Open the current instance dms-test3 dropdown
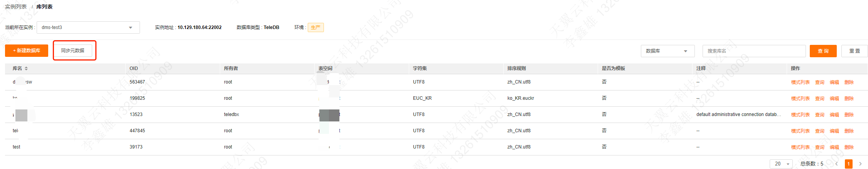The image size is (868, 169). tap(88, 27)
